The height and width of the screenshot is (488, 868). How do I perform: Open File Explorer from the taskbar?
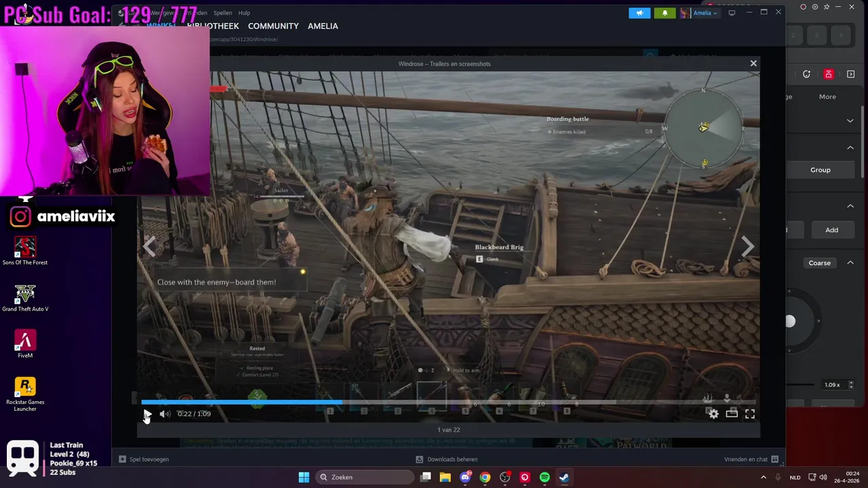point(445,477)
